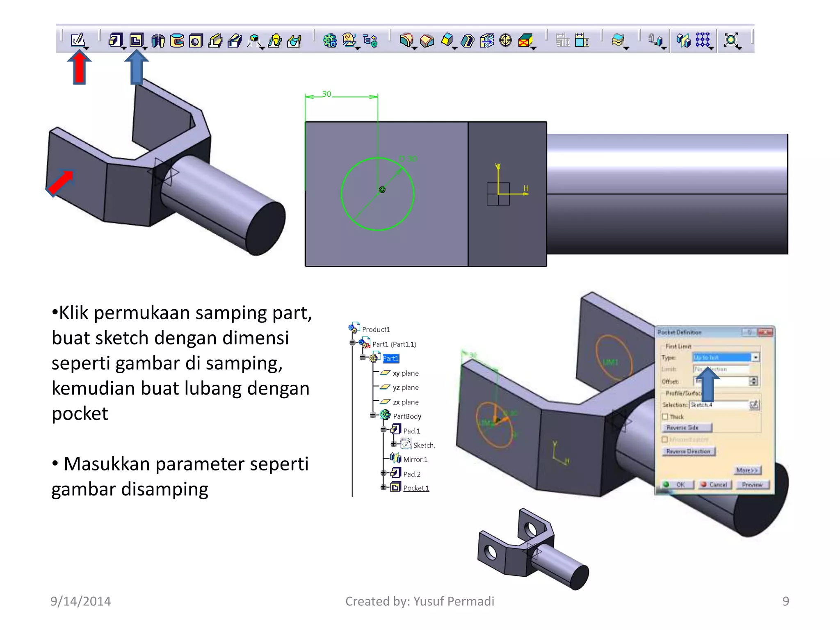Select the Constraint tool icon

(x=582, y=40)
